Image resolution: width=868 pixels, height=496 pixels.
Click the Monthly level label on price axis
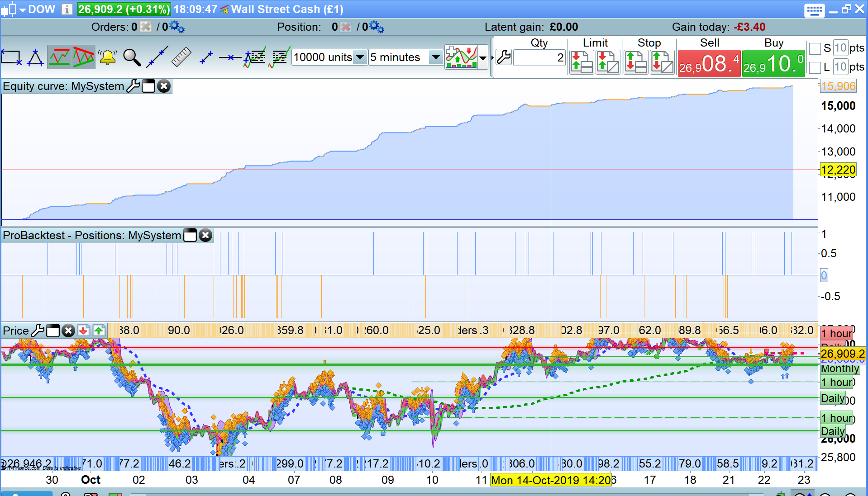(x=840, y=368)
